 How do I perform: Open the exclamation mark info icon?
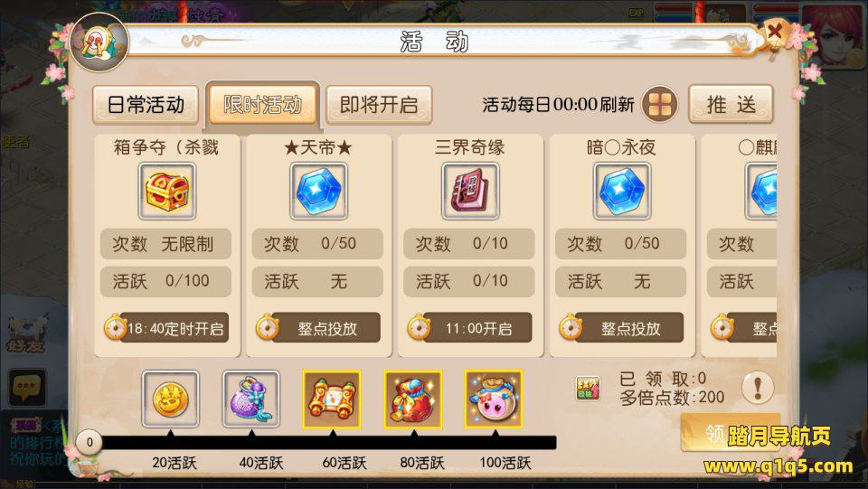point(758,387)
